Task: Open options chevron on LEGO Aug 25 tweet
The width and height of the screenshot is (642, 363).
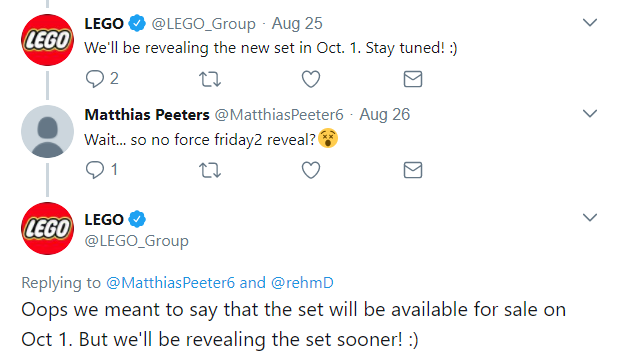Action: tap(590, 23)
